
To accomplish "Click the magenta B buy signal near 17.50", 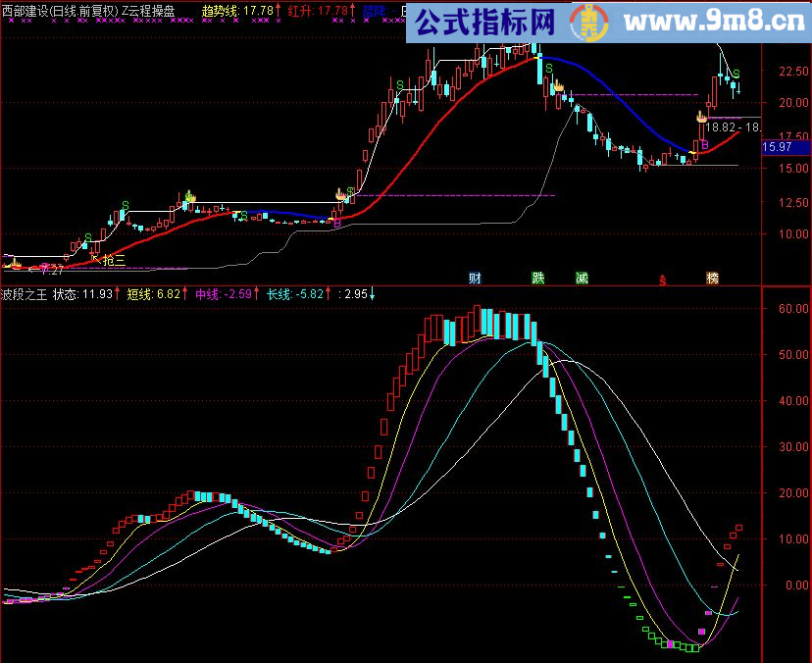I will coord(704,144).
